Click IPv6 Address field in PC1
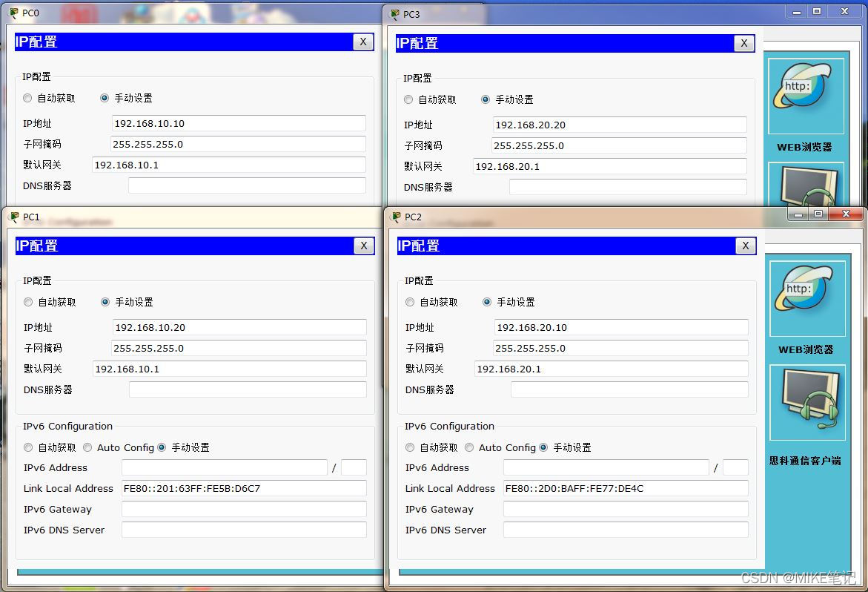868x592 pixels. (x=224, y=467)
